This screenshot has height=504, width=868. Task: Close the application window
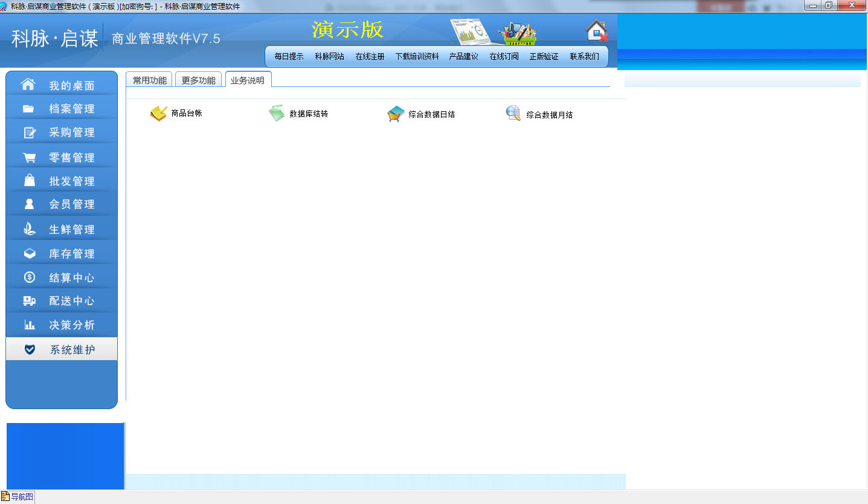[852, 5]
